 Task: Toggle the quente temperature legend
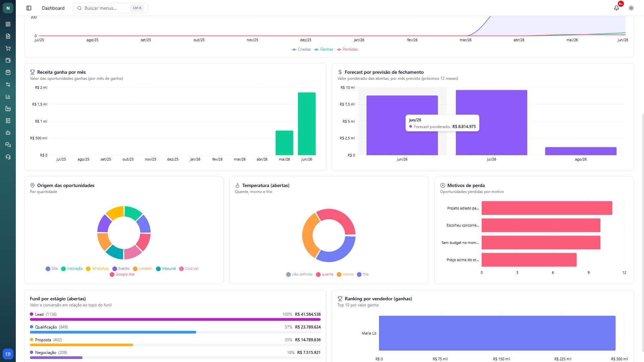(325, 275)
